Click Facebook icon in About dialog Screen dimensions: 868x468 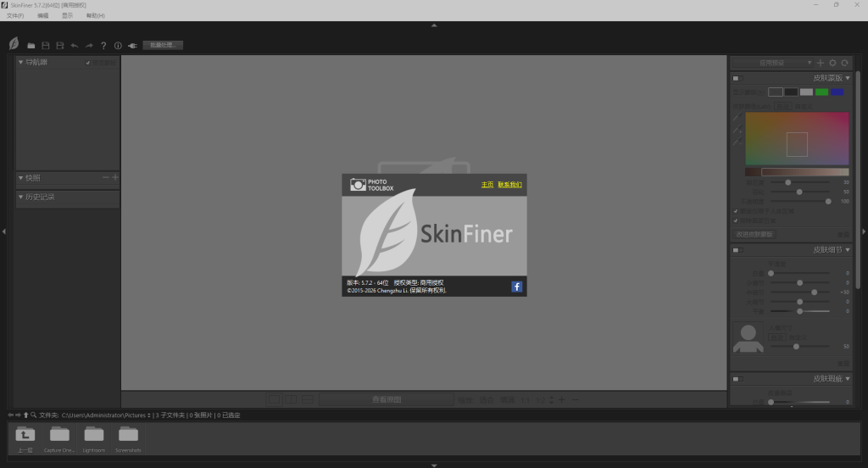pyautogui.click(x=516, y=287)
